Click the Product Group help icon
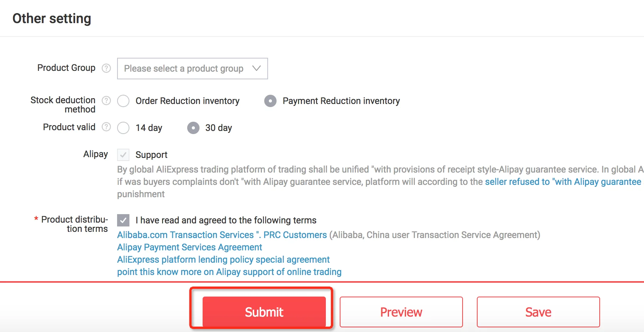The width and height of the screenshot is (644, 332). tap(106, 68)
